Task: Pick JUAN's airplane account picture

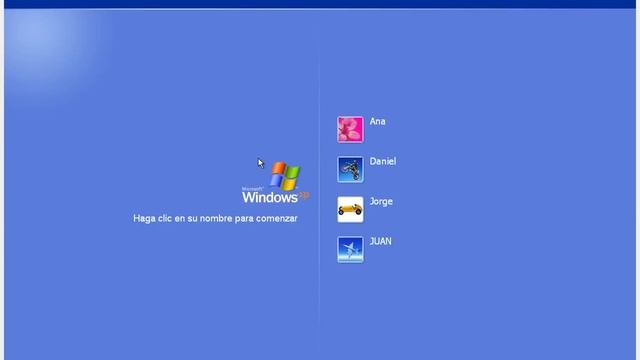Action: point(350,249)
